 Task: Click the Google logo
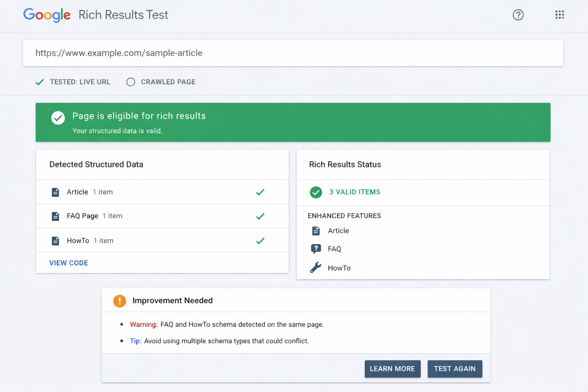tap(47, 15)
